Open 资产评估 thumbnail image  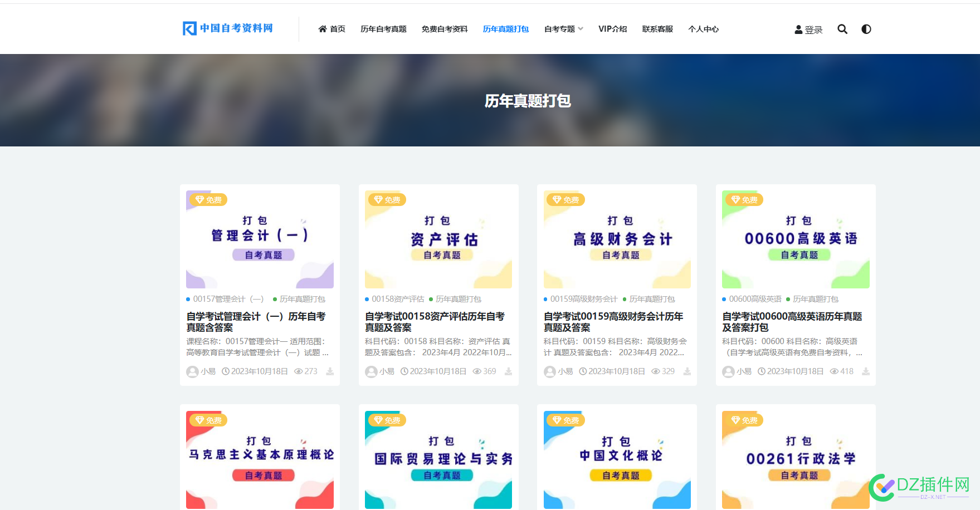pyautogui.click(x=438, y=239)
